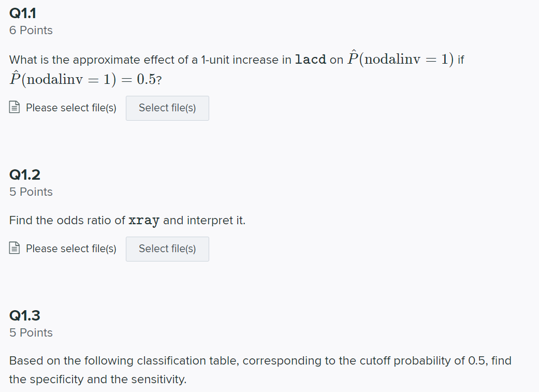
Task: Click '5 Points' label under Q1.3
Action: point(31,333)
